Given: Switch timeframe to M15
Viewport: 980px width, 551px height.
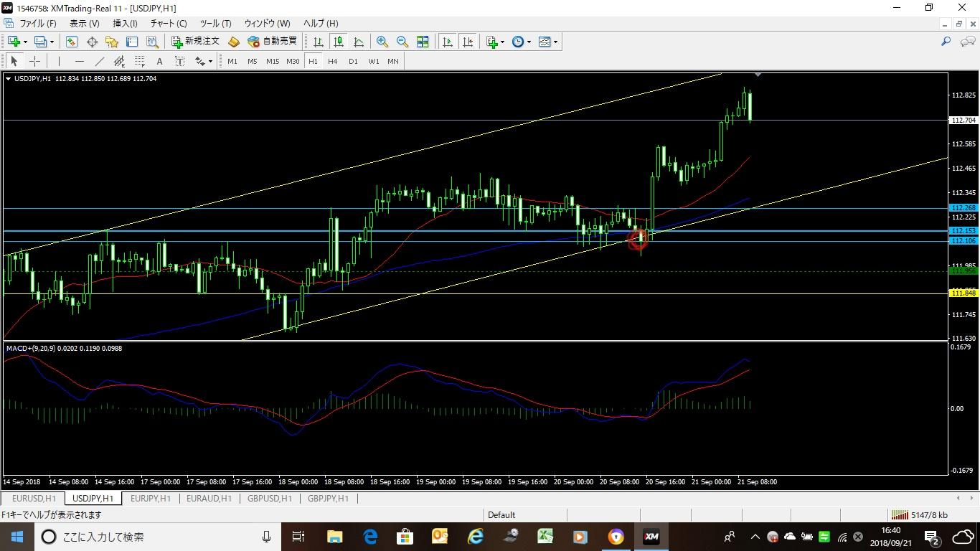Looking at the screenshot, I should 273,61.
